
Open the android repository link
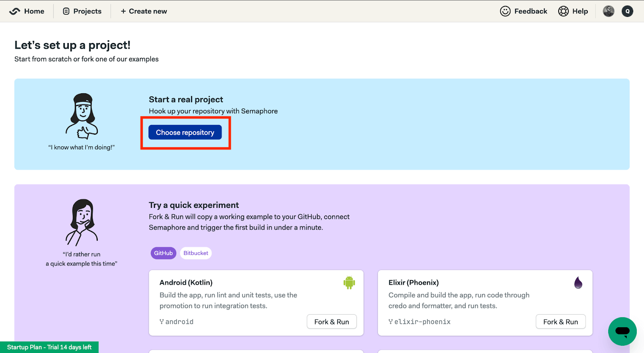point(179,322)
